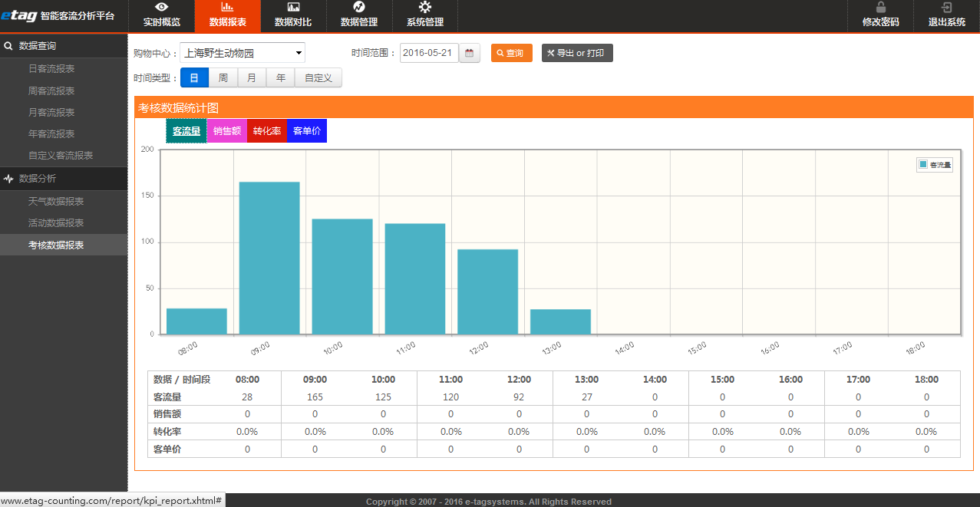Click the 09:00 bar in the chart
Viewport: 980px width, 507px height.
(x=269, y=258)
